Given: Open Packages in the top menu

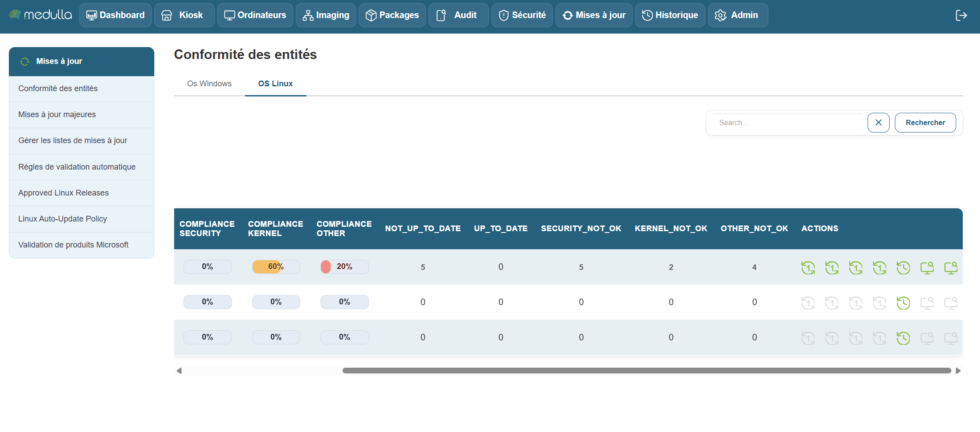Looking at the screenshot, I should coord(392,15).
